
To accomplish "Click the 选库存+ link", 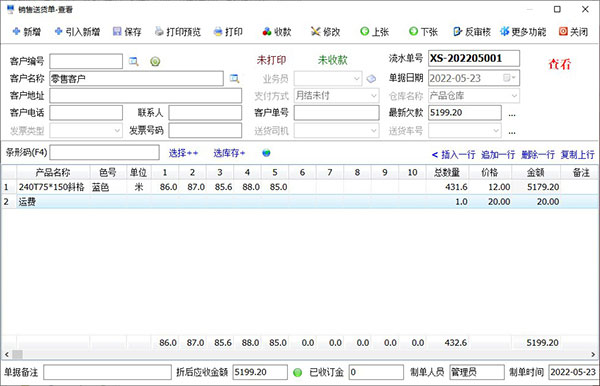I will (x=229, y=153).
